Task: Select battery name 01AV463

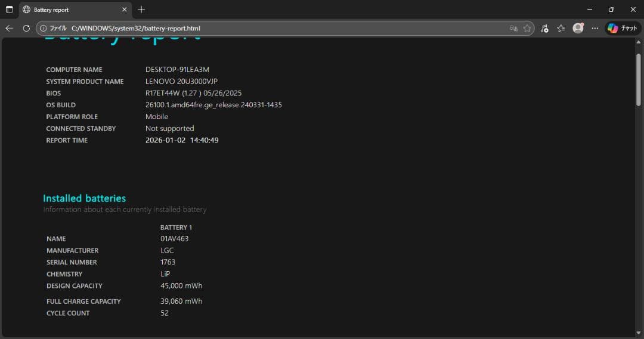Action: coord(175,238)
